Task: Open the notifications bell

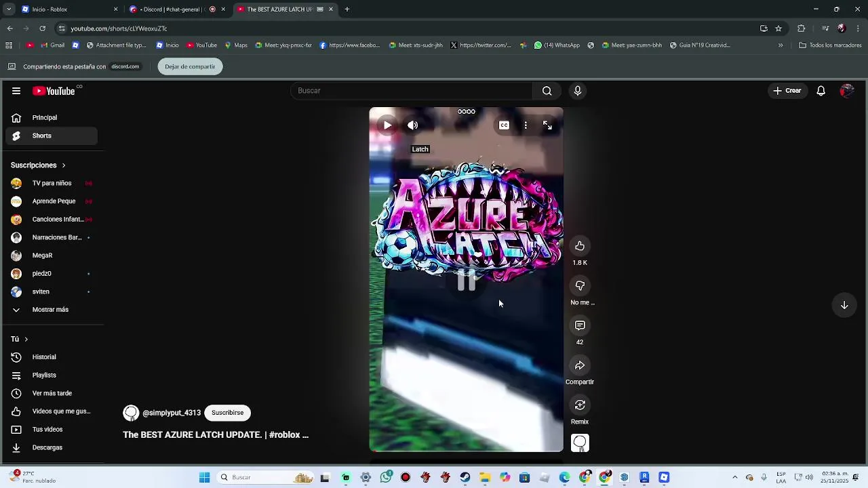Action: click(821, 91)
